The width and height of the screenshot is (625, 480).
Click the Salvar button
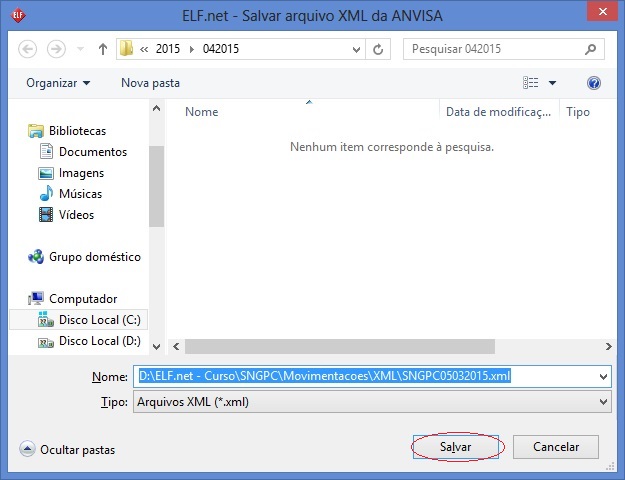click(456, 447)
